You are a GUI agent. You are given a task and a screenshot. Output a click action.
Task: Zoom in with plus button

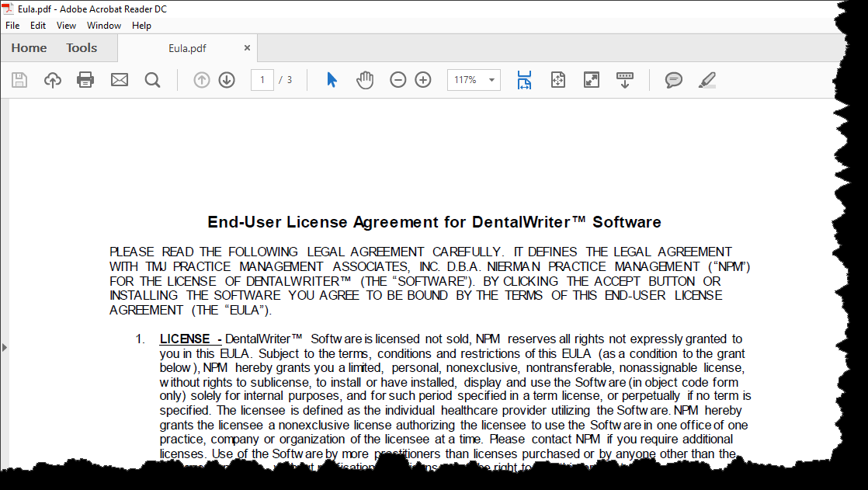(423, 80)
